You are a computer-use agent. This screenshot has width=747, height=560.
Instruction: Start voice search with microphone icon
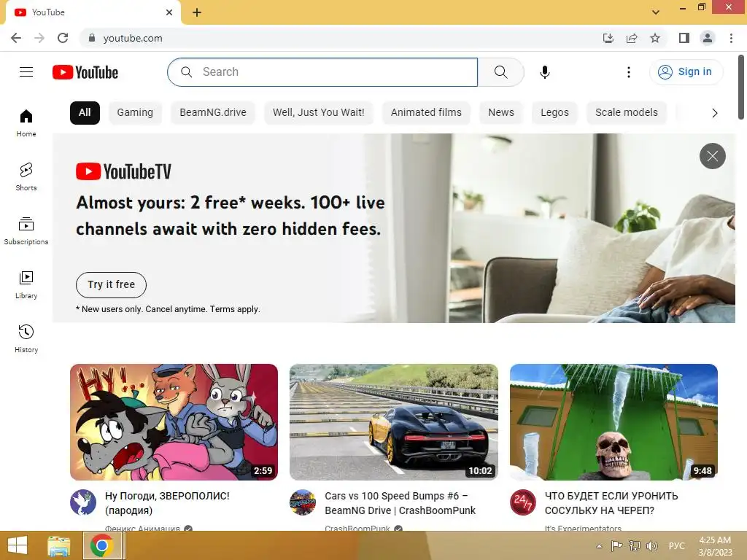[544, 72]
